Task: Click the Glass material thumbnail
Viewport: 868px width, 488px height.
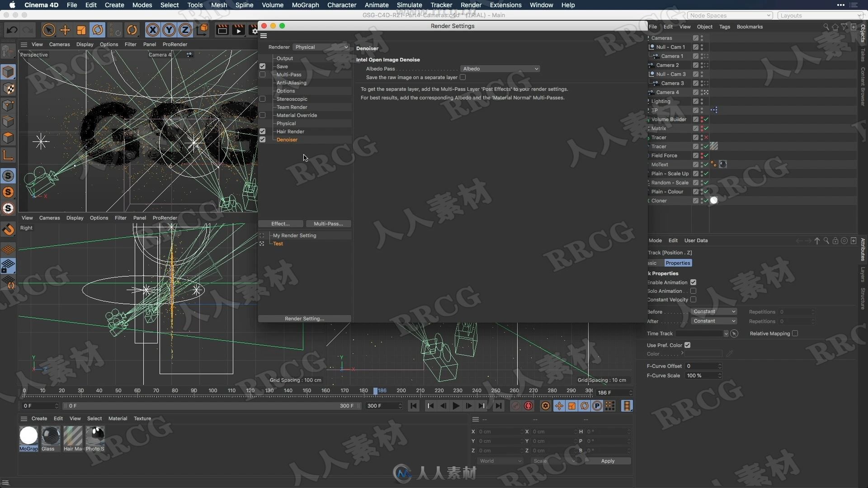Action: click(51, 436)
